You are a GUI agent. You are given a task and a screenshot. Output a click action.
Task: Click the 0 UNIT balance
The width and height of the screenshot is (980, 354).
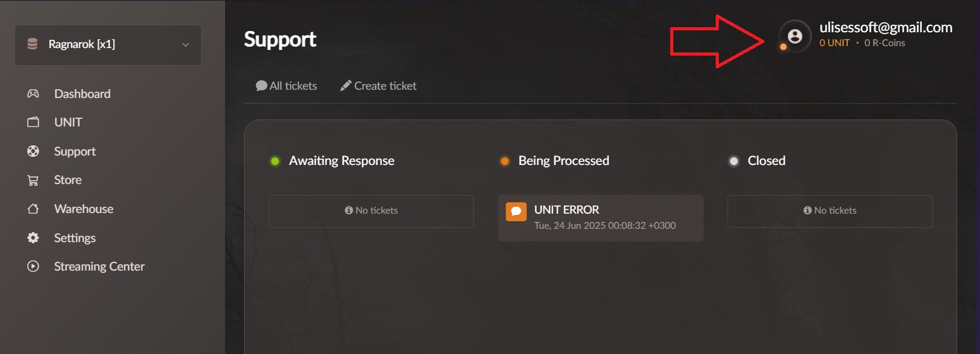[835, 43]
